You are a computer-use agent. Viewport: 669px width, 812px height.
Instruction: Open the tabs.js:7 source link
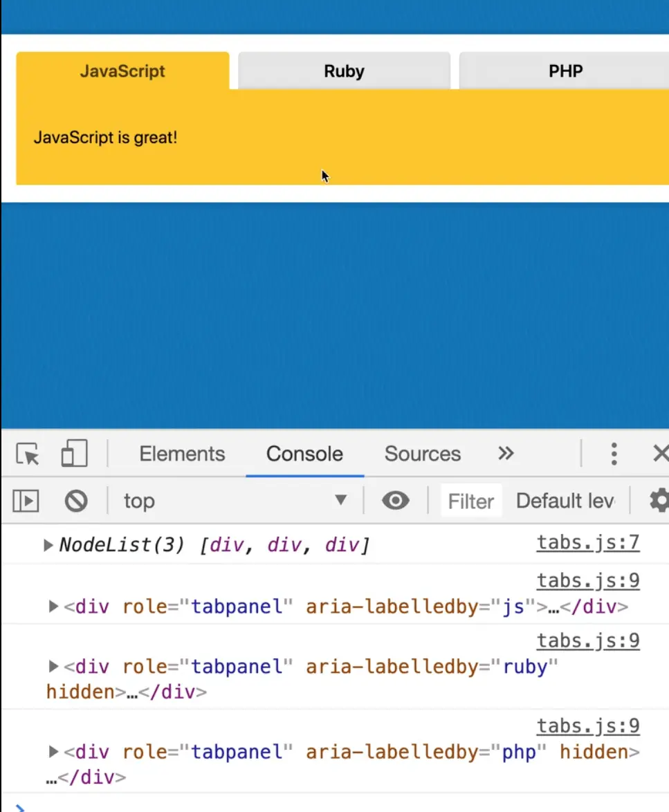pos(587,543)
